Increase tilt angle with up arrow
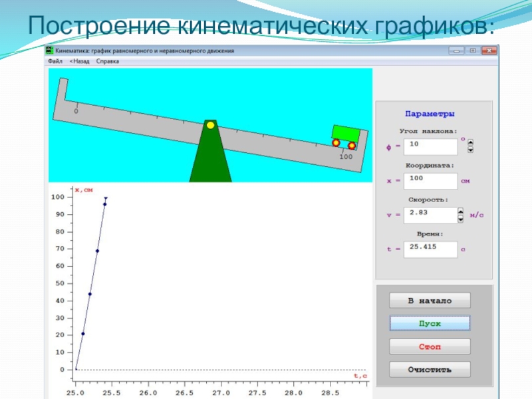 tap(471, 142)
